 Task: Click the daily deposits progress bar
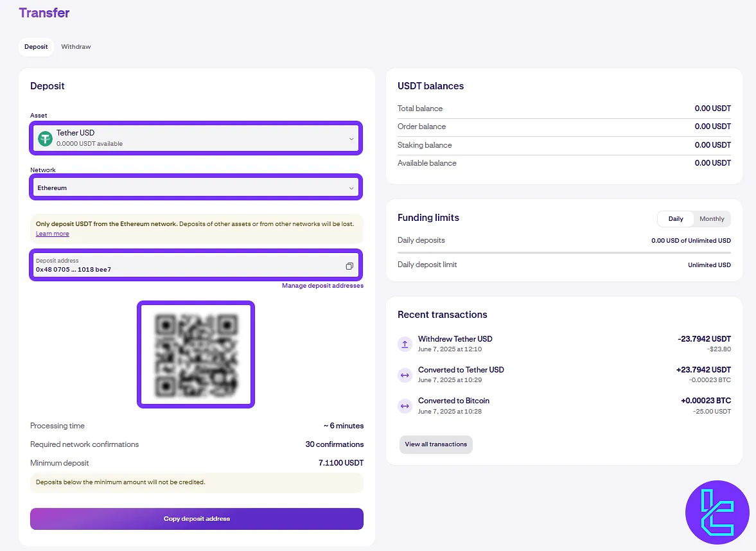[564, 252]
